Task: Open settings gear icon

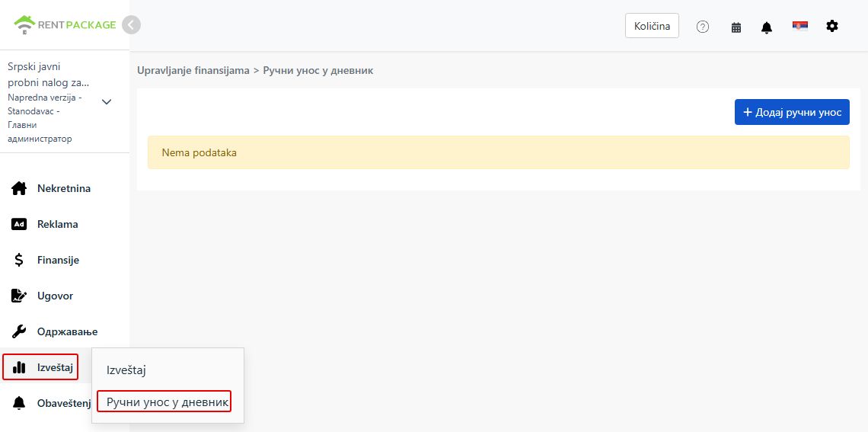Action: tap(832, 26)
